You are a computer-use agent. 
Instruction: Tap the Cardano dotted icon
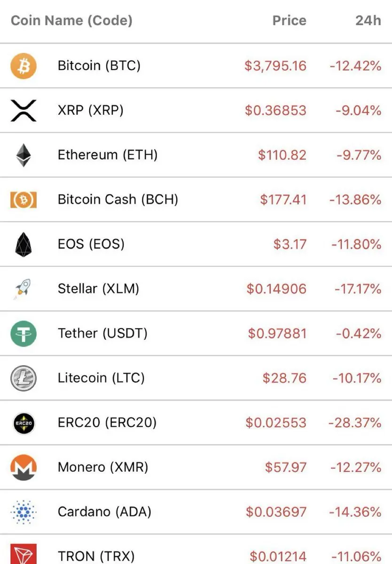pyautogui.click(x=23, y=512)
